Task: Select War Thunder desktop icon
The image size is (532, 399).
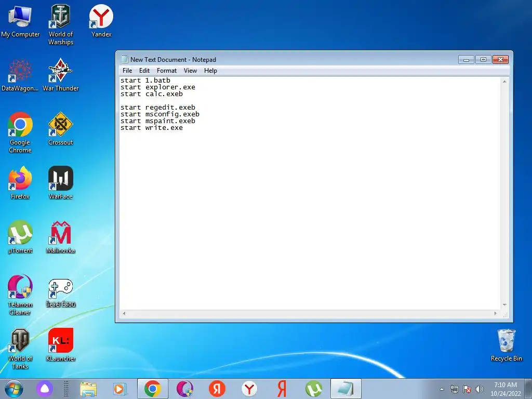Action: pos(60,75)
